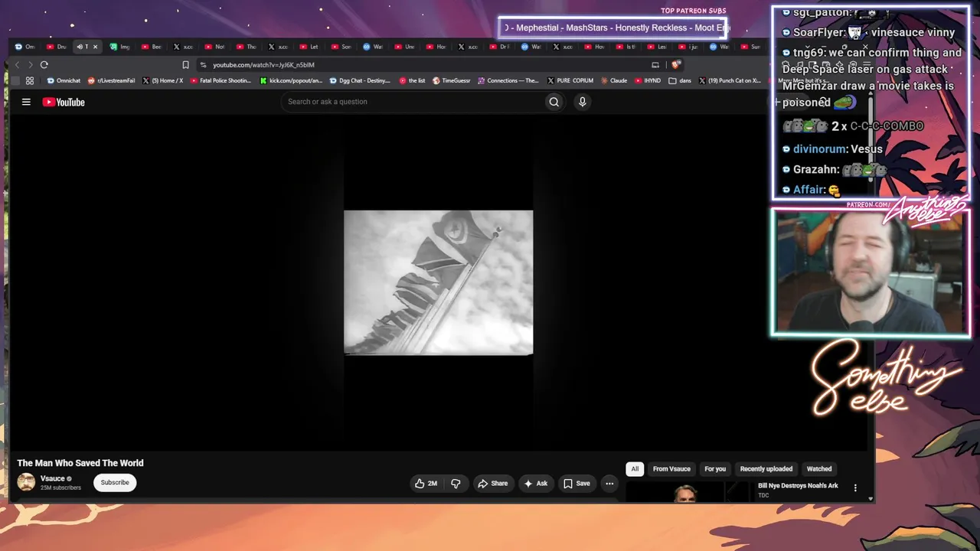Click 'The Man Who Saved The World' title
The height and width of the screenshot is (551, 980).
[x=80, y=463]
